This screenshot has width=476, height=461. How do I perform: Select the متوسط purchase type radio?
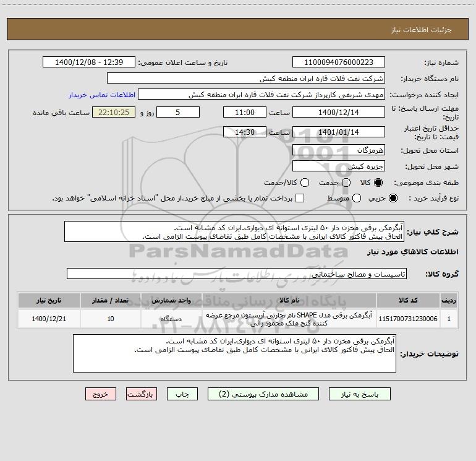tap(357, 198)
